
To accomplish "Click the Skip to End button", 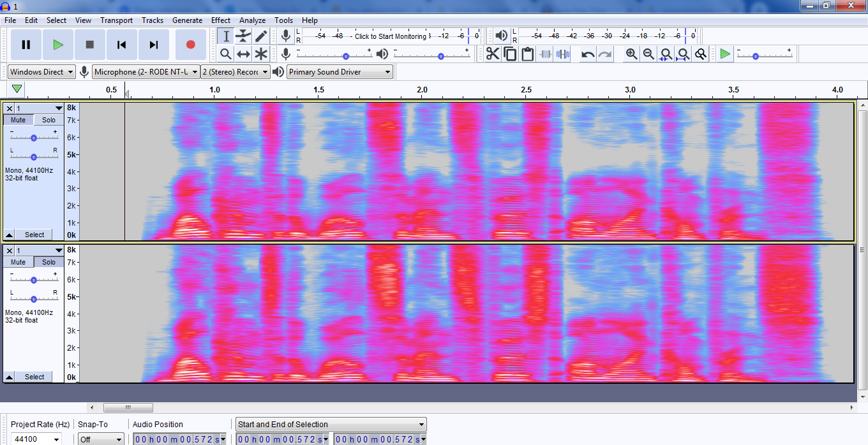I will pos(153,45).
